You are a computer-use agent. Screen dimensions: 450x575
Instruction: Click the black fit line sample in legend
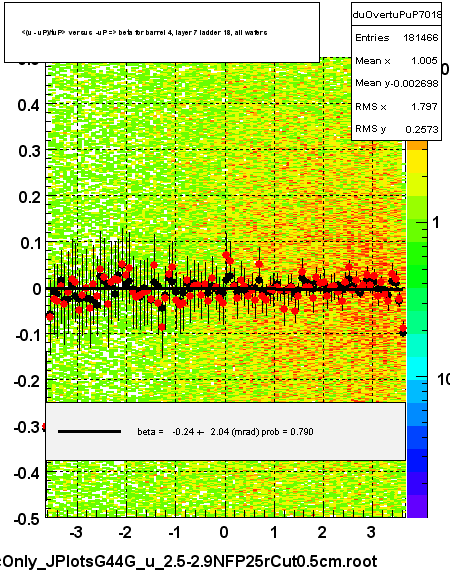[x=89, y=432]
